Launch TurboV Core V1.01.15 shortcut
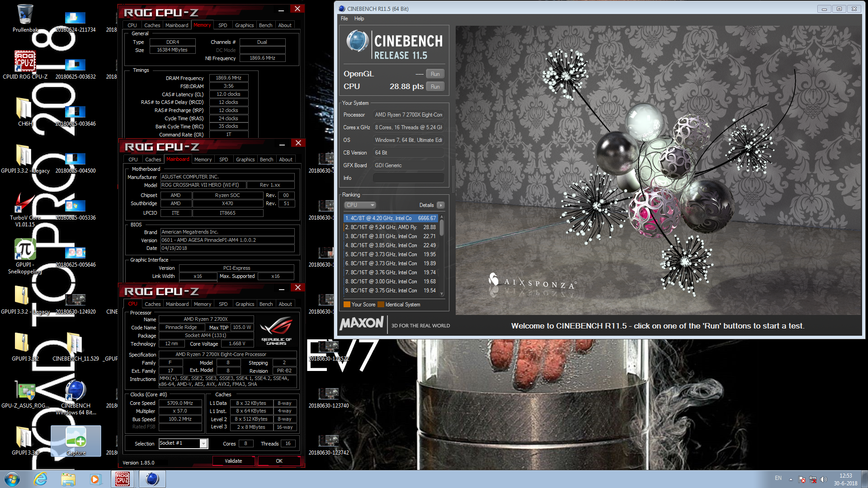This screenshot has width=868, height=488. [25, 209]
